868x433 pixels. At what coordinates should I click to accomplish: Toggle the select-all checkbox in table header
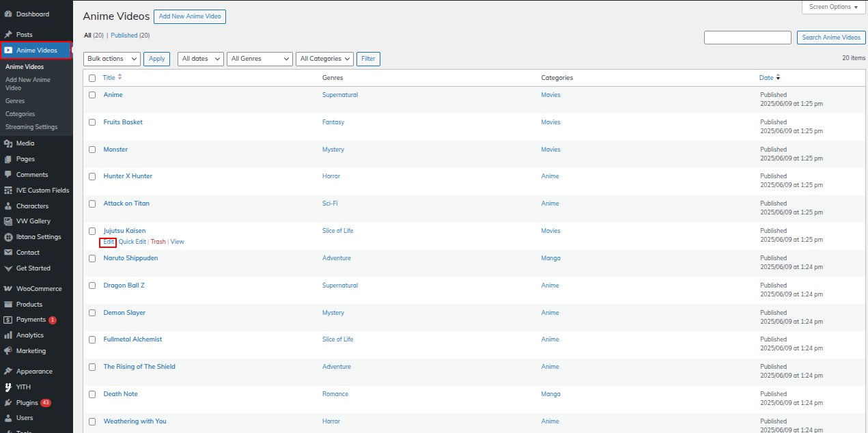point(92,78)
